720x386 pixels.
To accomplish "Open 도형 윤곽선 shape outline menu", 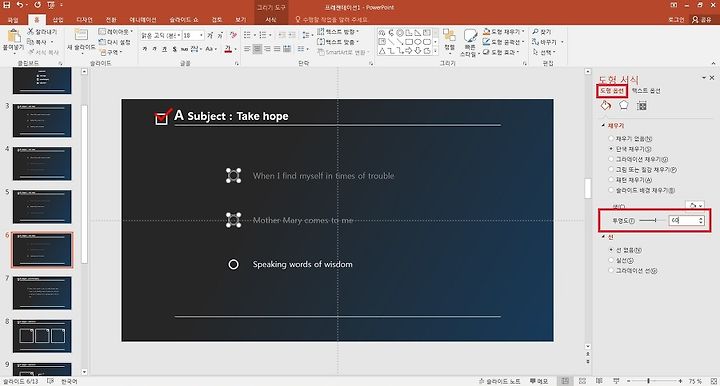I will click(503, 42).
